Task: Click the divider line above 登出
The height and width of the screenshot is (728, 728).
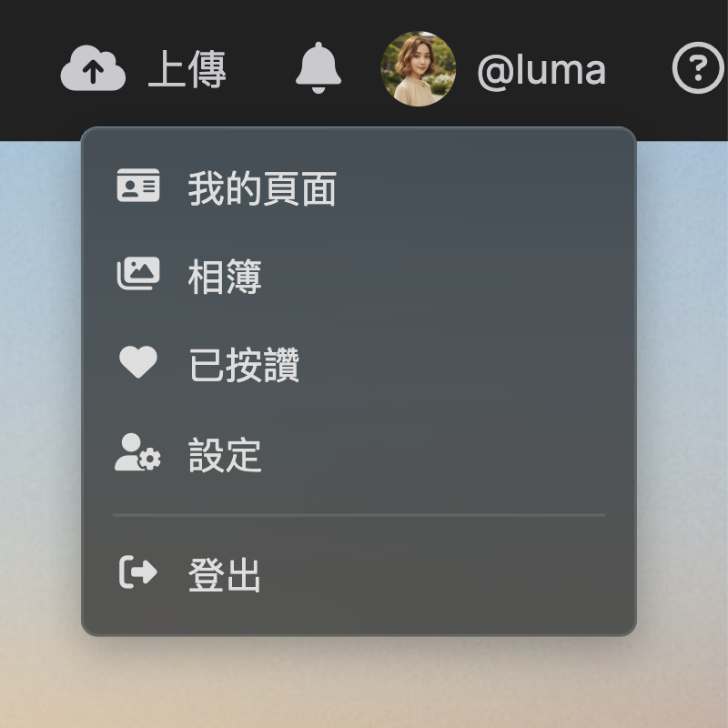Action: click(359, 515)
